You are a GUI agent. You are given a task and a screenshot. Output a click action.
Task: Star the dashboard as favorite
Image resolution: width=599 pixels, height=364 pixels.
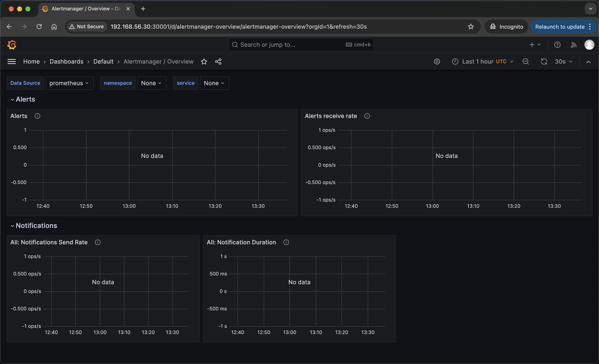204,62
